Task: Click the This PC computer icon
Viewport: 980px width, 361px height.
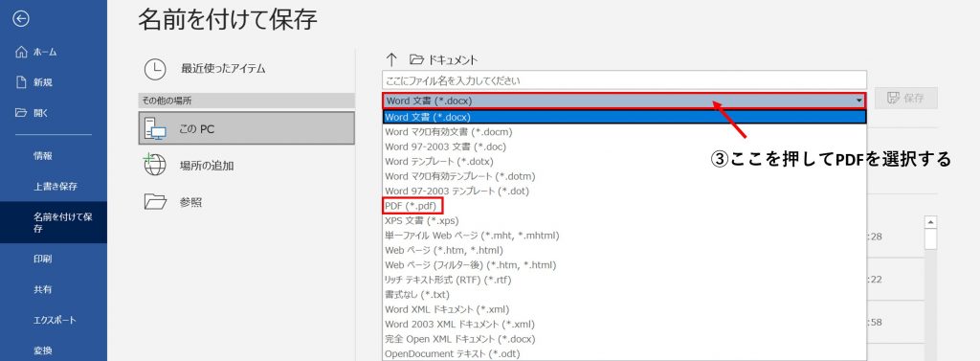Action: tap(155, 128)
